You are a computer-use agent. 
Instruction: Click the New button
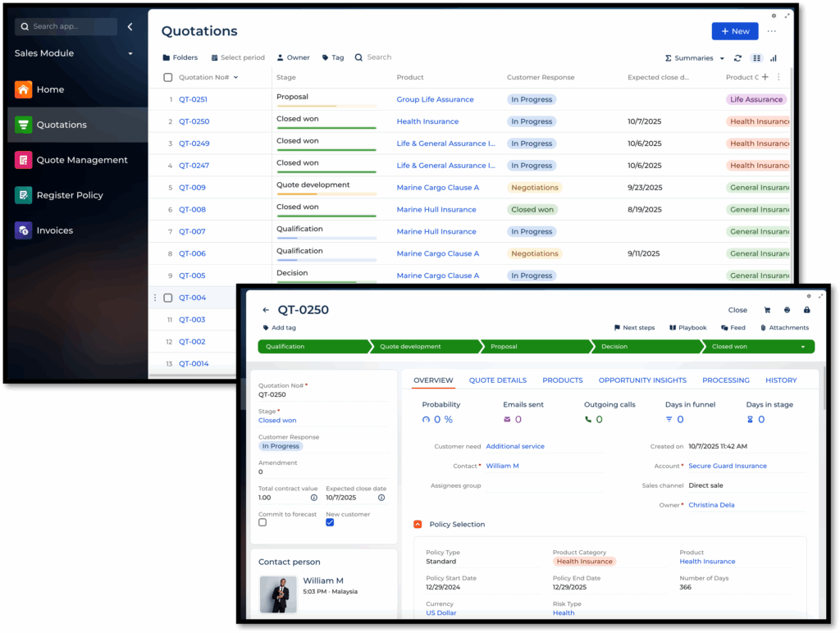coord(734,31)
